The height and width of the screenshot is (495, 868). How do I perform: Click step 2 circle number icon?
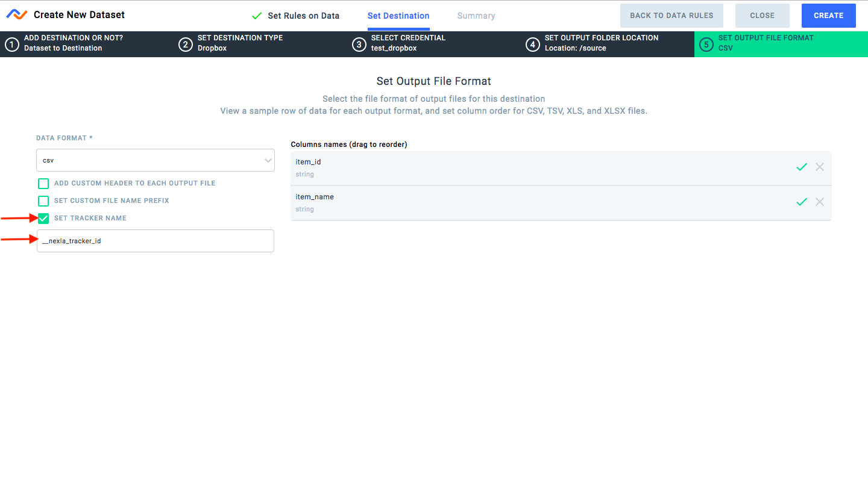pyautogui.click(x=185, y=45)
